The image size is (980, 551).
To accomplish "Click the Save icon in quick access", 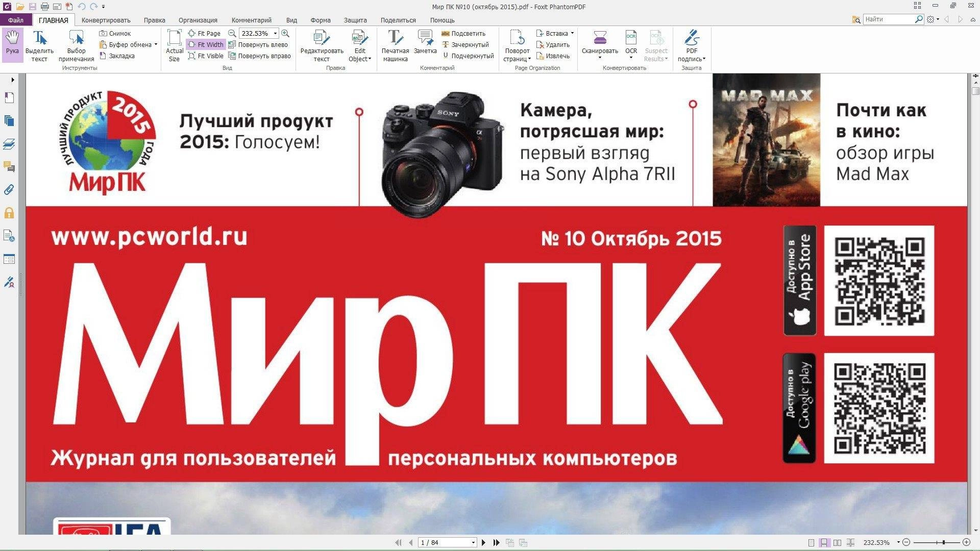I will click(32, 7).
